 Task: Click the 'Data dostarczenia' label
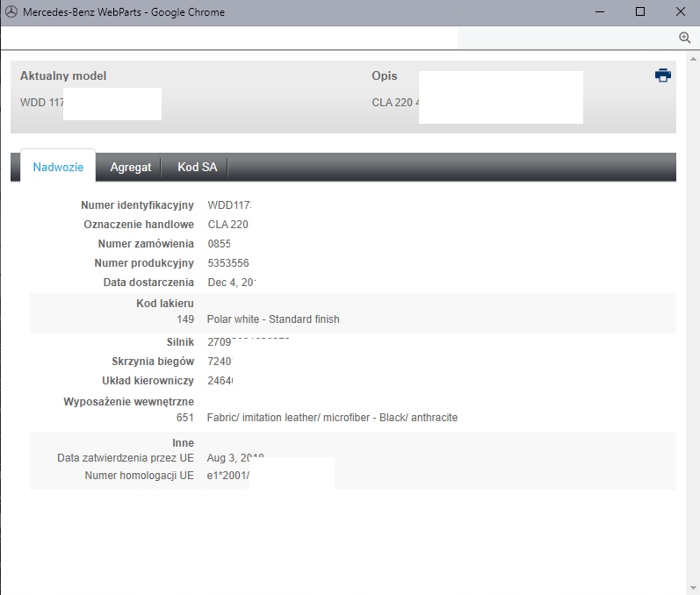coord(148,283)
